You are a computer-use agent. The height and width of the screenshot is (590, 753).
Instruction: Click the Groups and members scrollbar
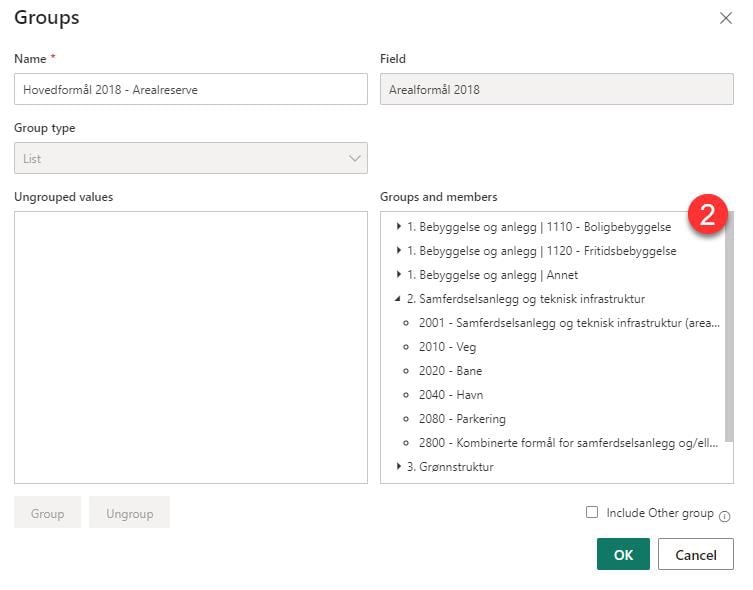[x=729, y=330]
